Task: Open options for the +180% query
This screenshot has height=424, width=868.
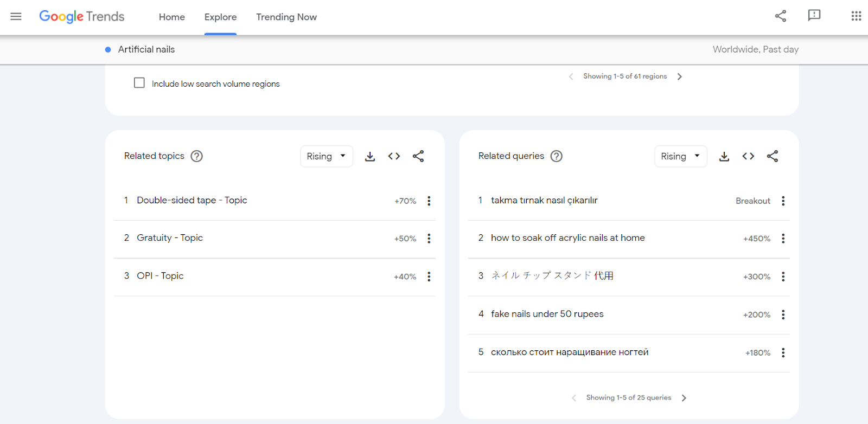Action: (x=783, y=353)
